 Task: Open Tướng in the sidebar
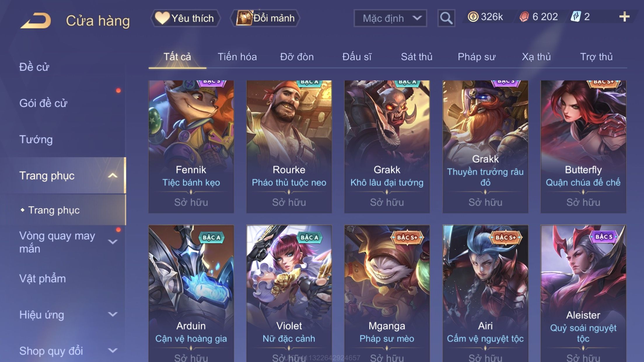click(36, 139)
